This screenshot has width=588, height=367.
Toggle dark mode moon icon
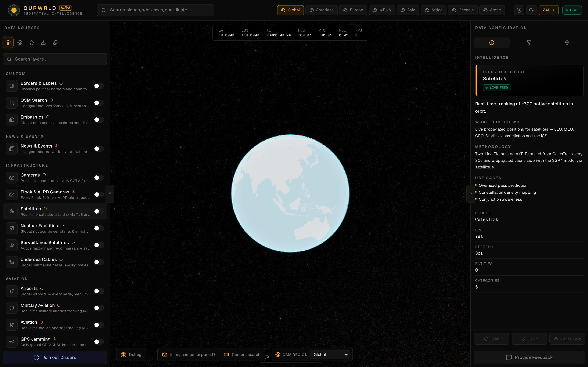[x=531, y=10]
